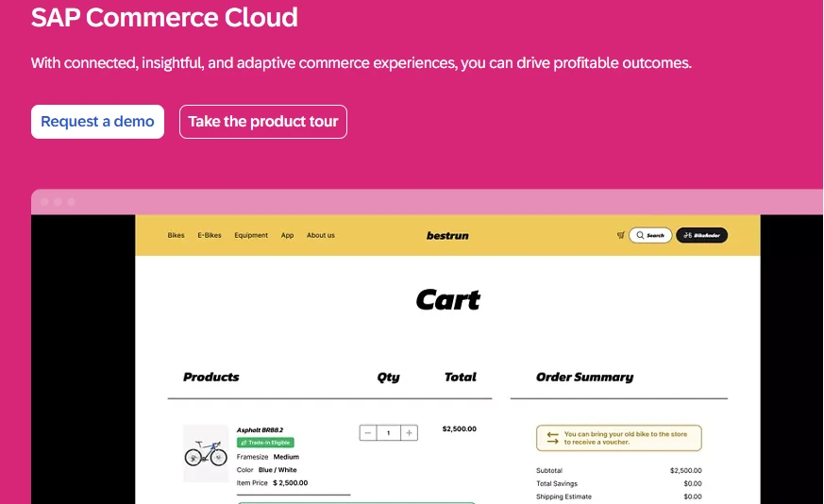Click the Total Savings label
Screen dimensions: 824x504
click(x=557, y=483)
